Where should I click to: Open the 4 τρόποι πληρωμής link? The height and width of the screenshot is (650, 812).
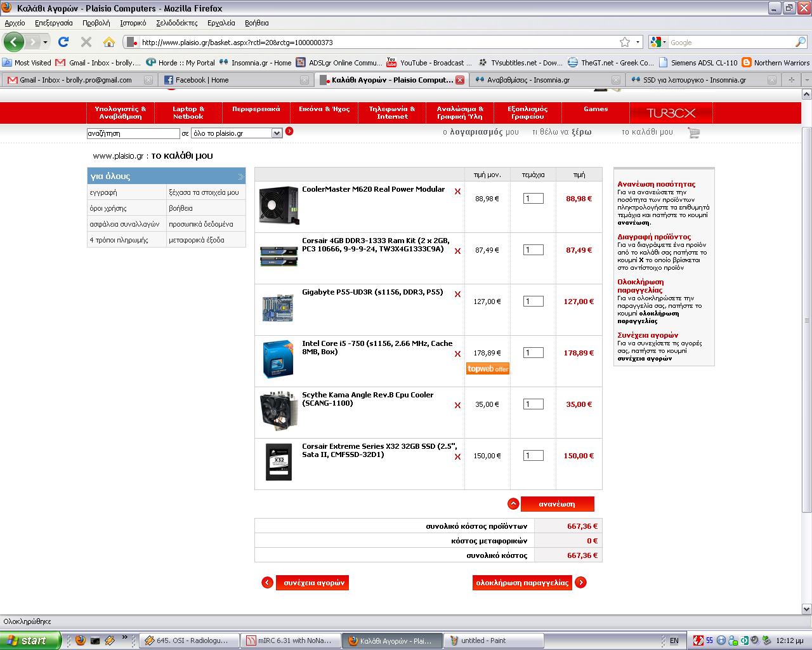coord(119,240)
